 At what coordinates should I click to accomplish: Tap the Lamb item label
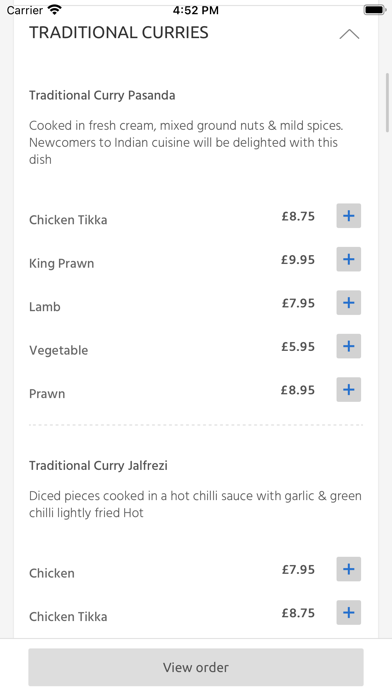click(45, 307)
